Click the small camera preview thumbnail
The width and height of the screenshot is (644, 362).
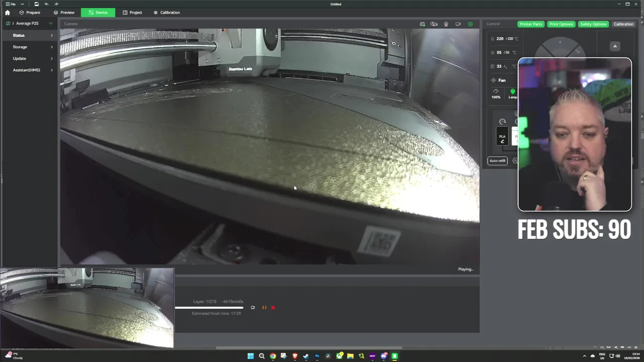87,308
